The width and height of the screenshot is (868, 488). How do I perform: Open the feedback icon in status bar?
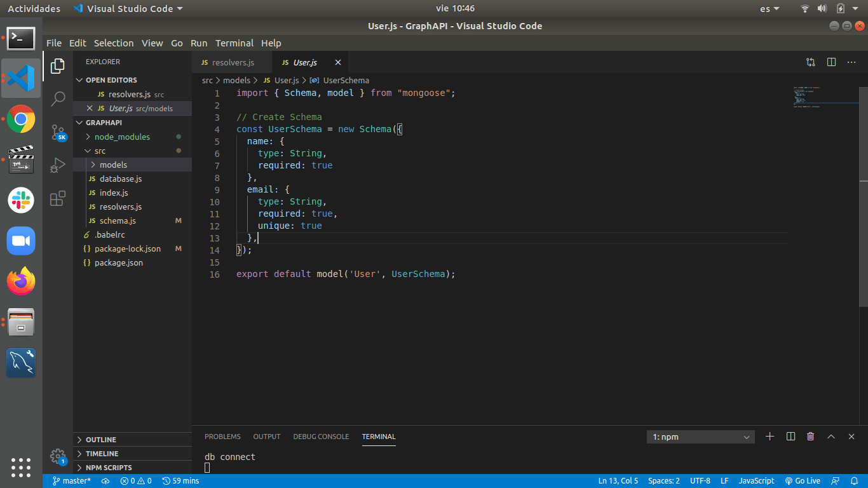point(836,481)
